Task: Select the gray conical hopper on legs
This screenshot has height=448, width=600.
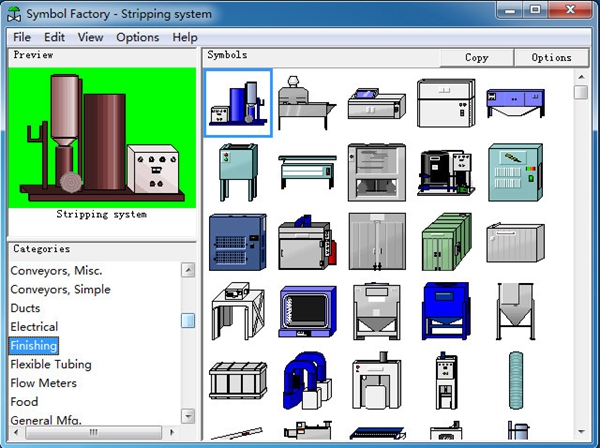Action: click(515, 311)
